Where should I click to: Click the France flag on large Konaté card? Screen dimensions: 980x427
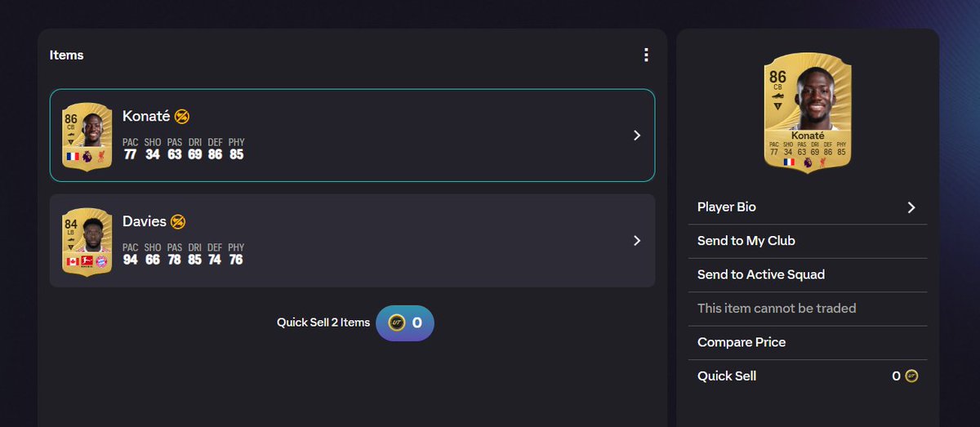coord(789,162)
